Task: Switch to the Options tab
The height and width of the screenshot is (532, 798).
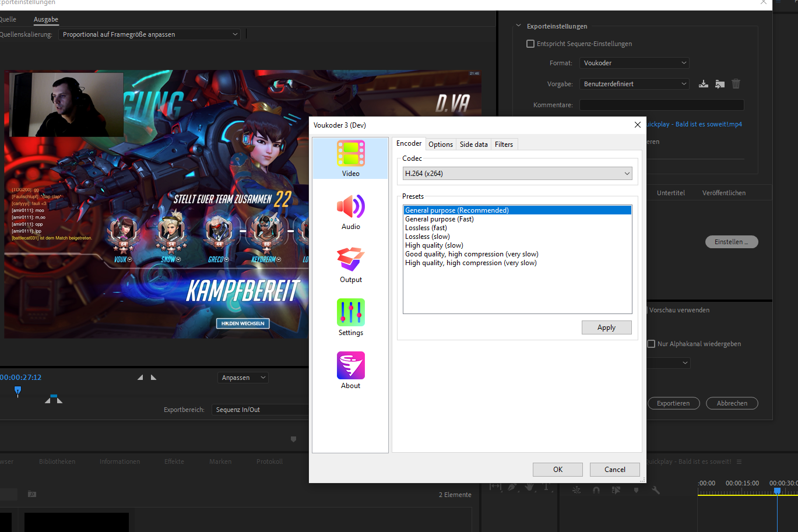Action: tap(440, 145)
